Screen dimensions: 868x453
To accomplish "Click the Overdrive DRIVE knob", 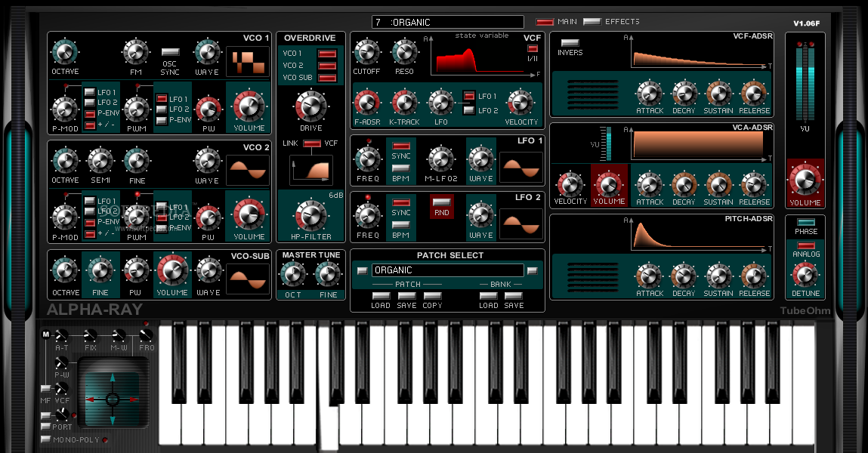I will (311, 106).
